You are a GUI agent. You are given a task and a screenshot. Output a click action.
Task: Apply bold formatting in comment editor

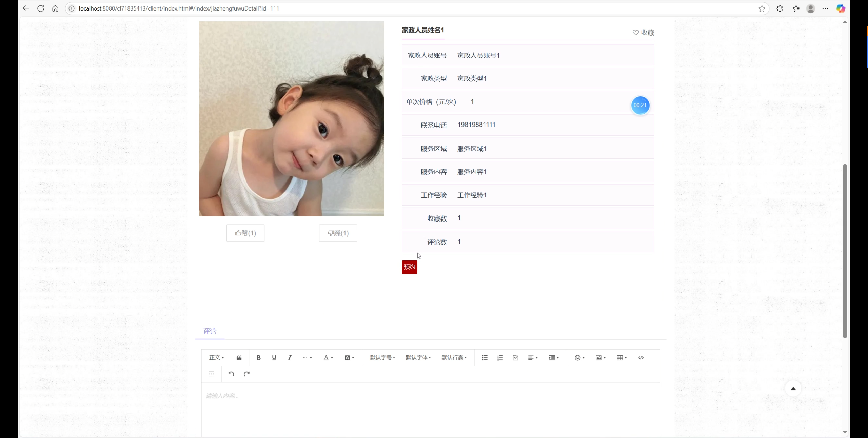pyautogui.click(x=258, y=358)
